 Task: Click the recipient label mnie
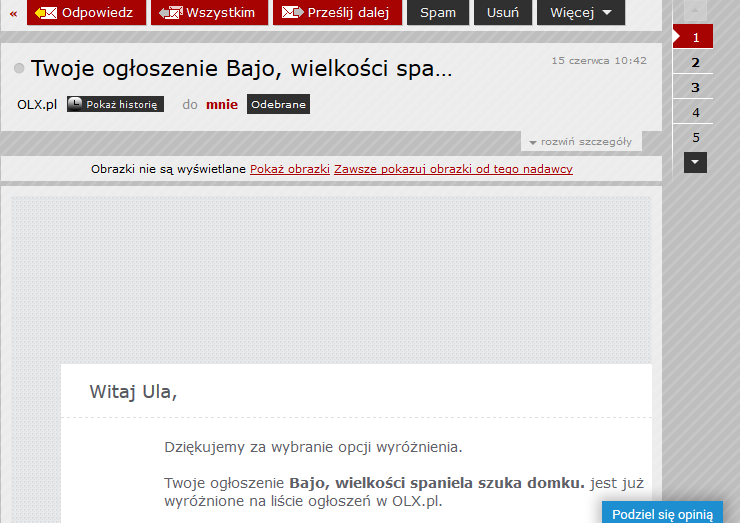[222, 104]
